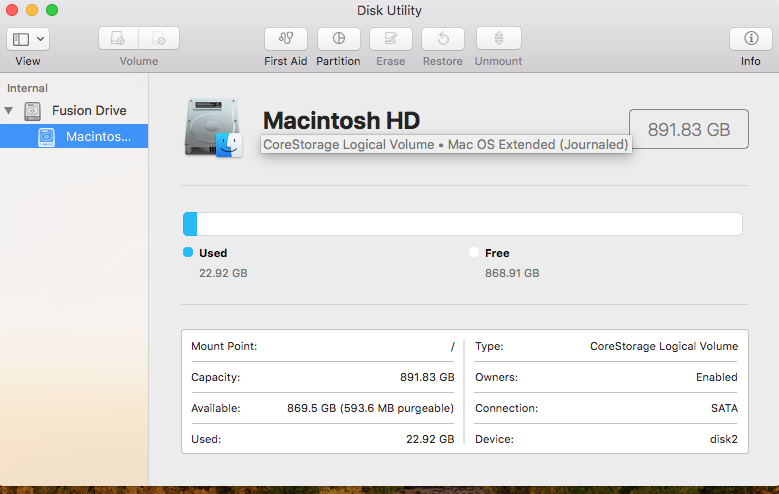Click the Device 'disk2' value
Screen dimensions: 779x494
(724, 439)
